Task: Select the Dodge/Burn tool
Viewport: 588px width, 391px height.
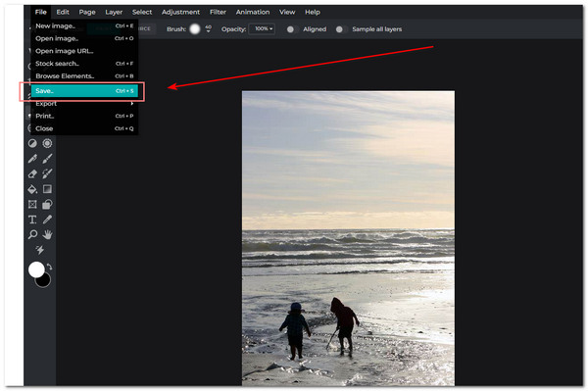Action: tap(32, 143)
